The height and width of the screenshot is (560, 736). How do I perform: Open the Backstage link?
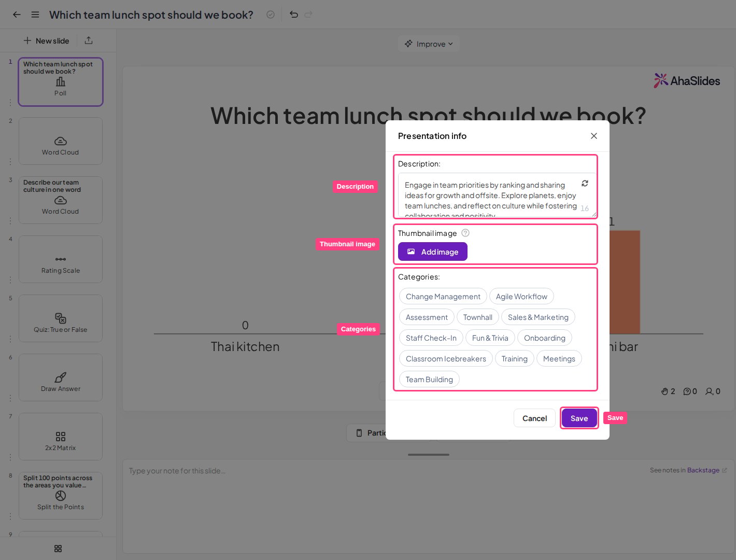[x=703, y=470]
